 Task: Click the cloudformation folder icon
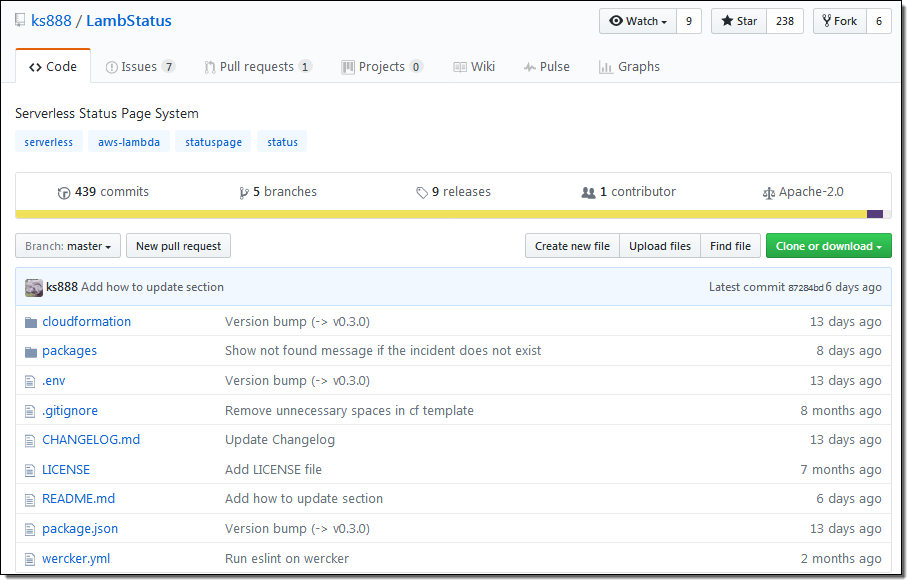coord(31,322)
